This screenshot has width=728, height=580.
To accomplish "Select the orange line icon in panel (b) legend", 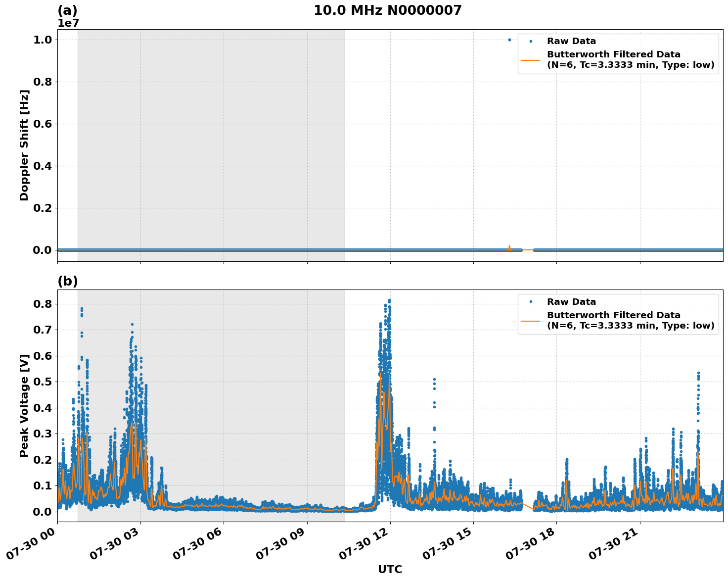I will [x=531, y=320].
